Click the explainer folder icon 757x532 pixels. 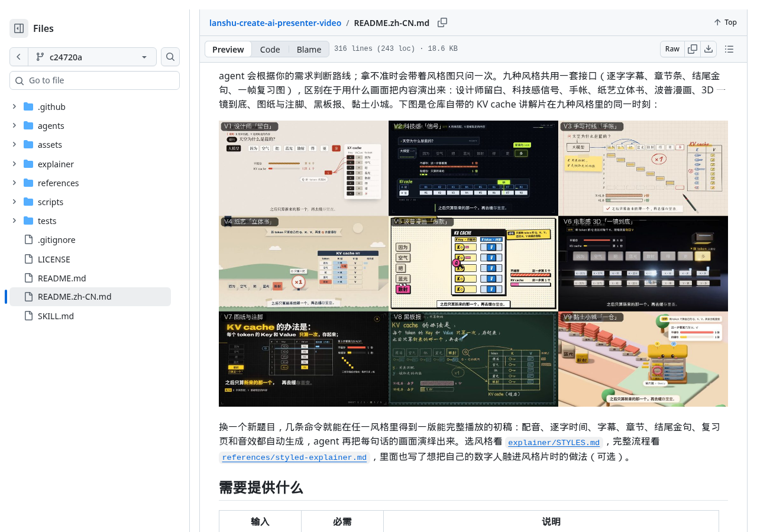click(x=28, y=164)
